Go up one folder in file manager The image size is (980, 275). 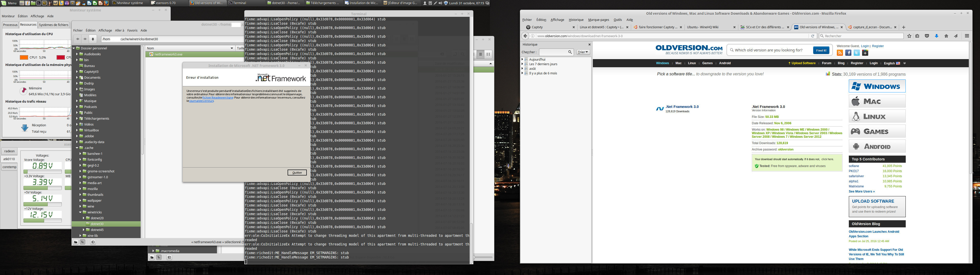tap(93, 39)
